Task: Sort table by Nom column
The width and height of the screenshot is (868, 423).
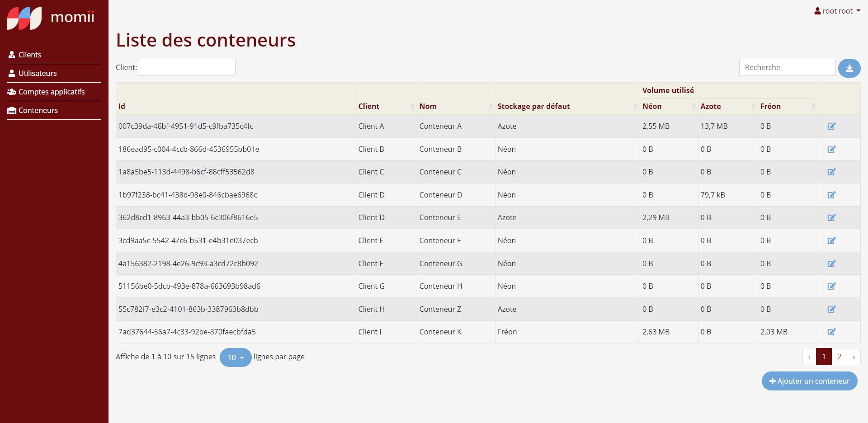Action: click(456, 106)
